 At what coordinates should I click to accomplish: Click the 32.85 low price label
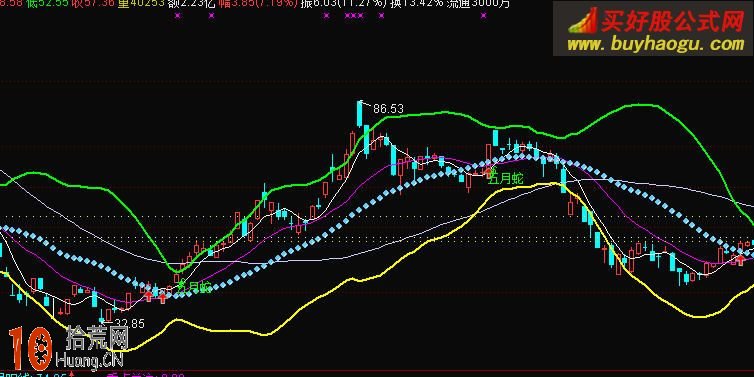coord(130,324)
